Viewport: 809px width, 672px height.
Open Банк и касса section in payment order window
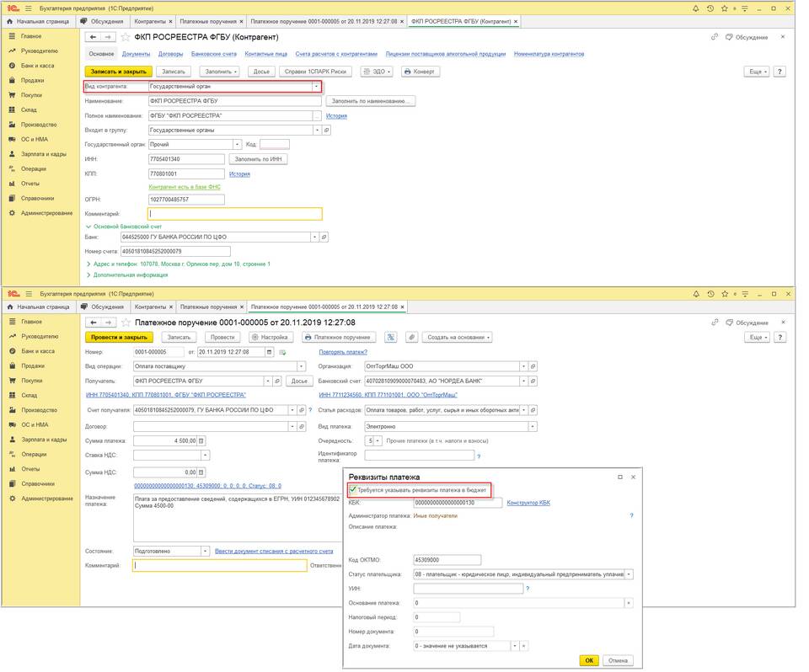pyautogui.click(x=38, y=351)
